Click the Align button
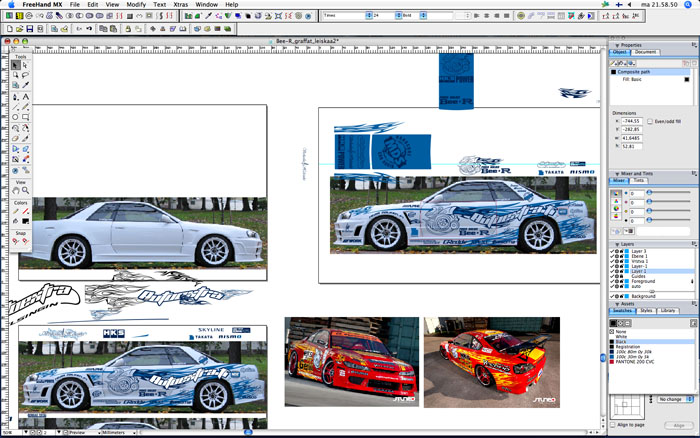The image size is (700, 438). (x=679, y=425)
